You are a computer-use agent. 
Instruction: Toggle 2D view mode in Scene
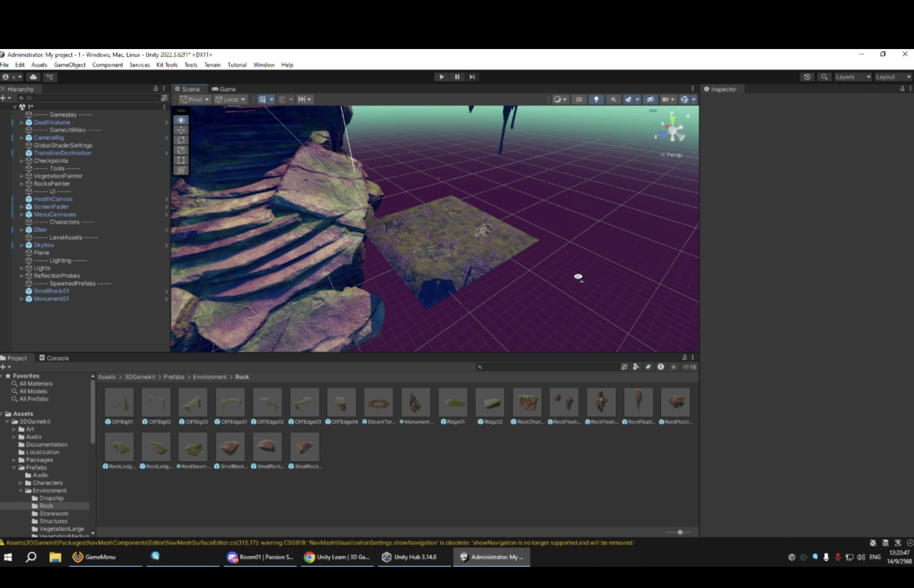[579, 99]
